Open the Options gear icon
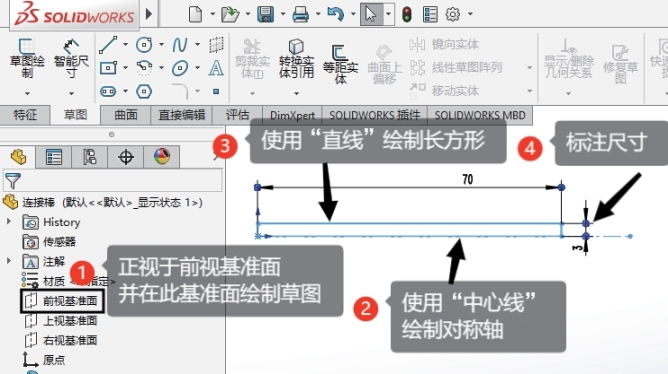The width and height of the screenshot is (668, 374). [452, 14]
